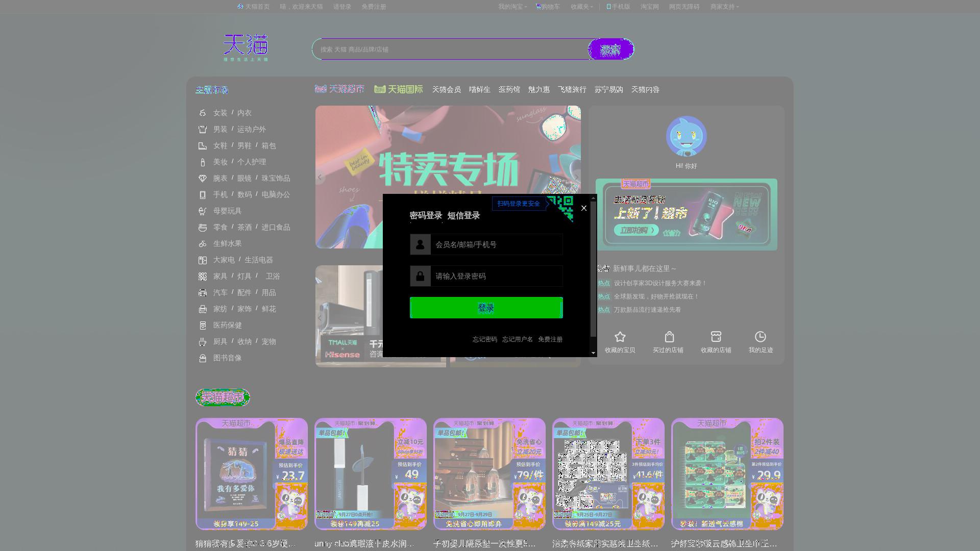Click the 手机 category phone icon
980x551 pixels.
coord(203,194)
